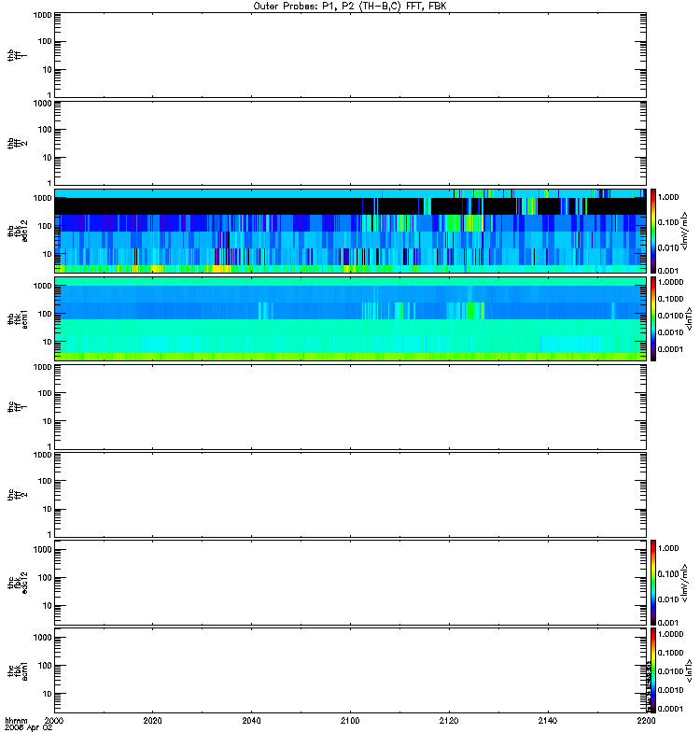Click the 'thb fff 1' y-axis title

(x=17, y=55)
